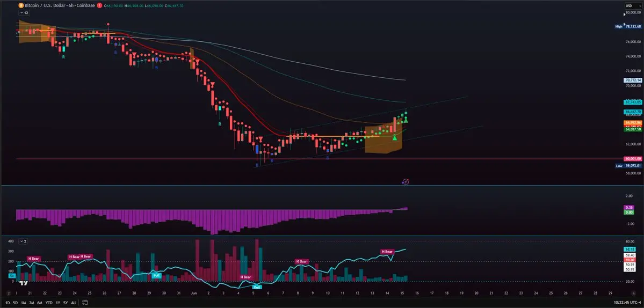Click the round timezone icon left of the date axis

8,294
